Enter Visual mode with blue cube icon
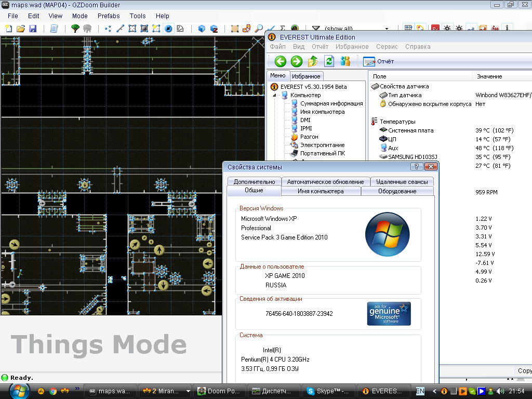Image resolution: width=532 pixels, height=399 pixels. tap(202, 29)
